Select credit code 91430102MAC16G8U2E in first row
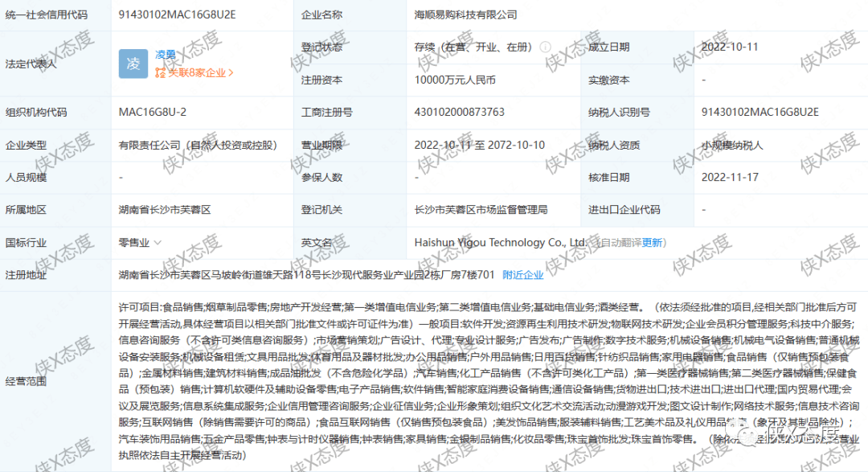This screenshot has height=472, width=868. (177, 15)
